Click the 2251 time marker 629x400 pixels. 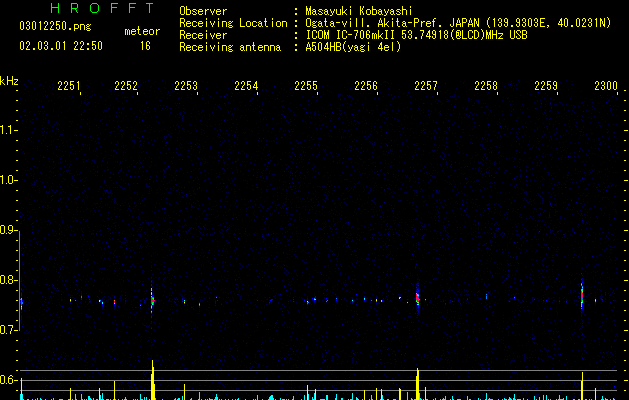click(x=69, y=86)
